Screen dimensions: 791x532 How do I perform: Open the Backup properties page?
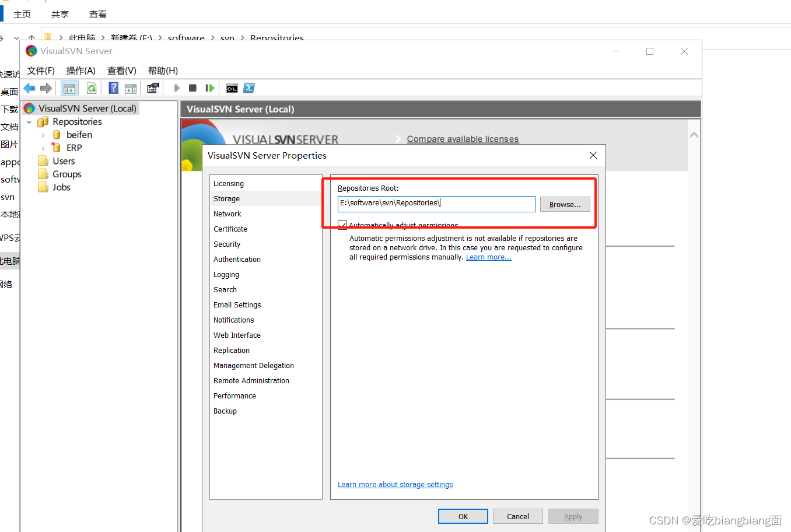click(x=265, y=411)
